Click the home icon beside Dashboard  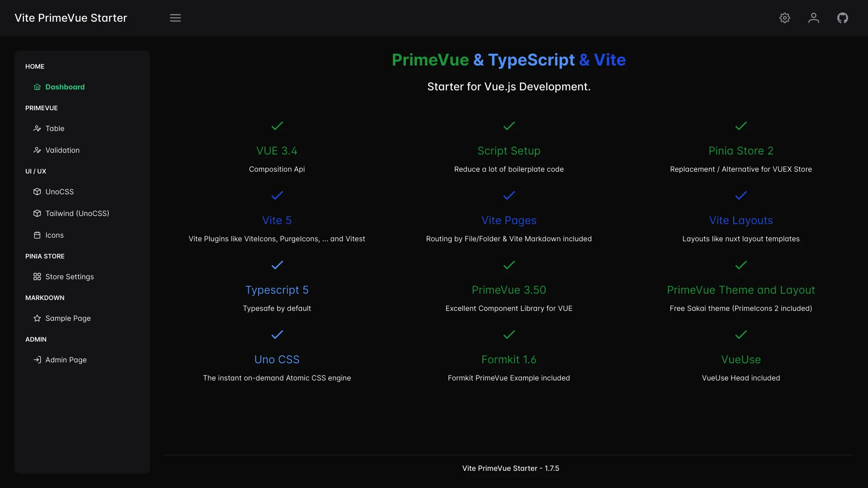pyautogui.click(x=37, y=87)
